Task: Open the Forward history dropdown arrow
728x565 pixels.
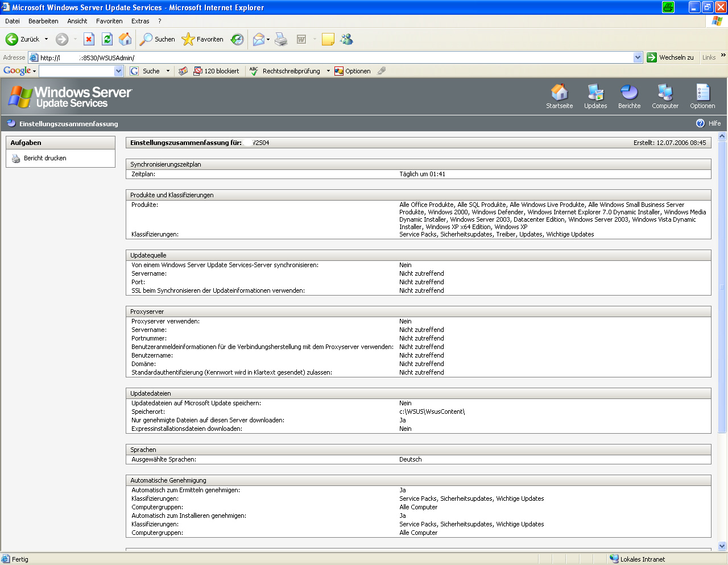Action: pyautogui.click(x=75, y=39)
